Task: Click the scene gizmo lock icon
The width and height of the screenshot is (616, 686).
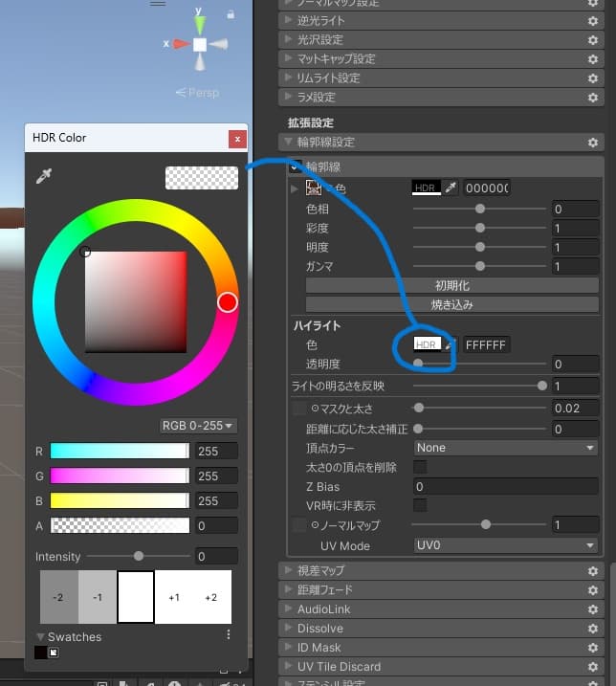Action: click(x=231, y=15)
